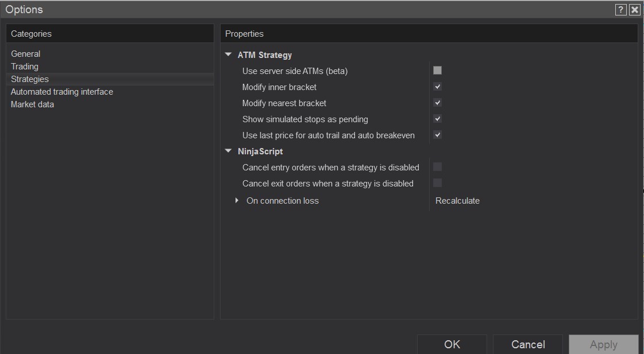Switch to the Market data category
This screenshot has height=354, width=644.
click(33, 104)
